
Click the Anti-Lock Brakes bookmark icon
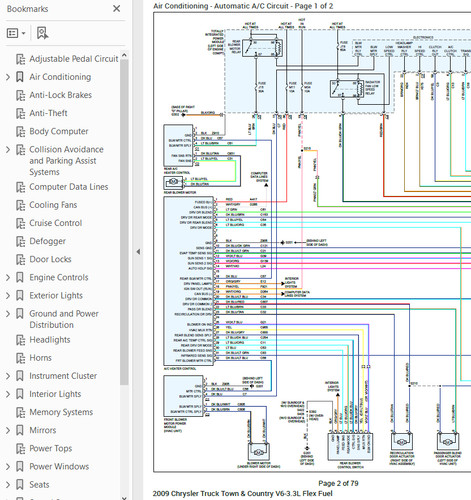[x=21, y=95]
